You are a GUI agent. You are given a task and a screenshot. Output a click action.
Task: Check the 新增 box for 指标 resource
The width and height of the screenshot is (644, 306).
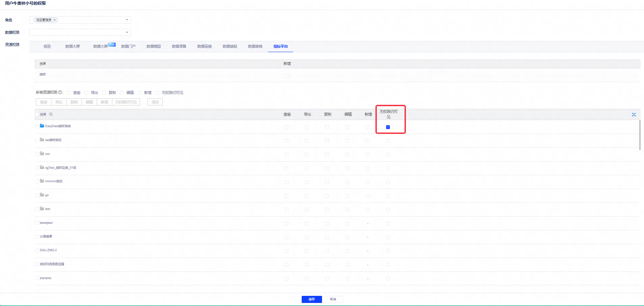[287, 75]
